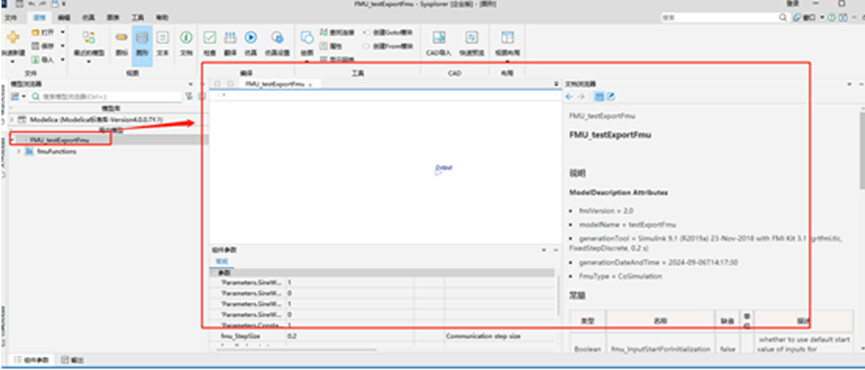
Task: Open the dropdown arrow next to Open
Action: pos(62,33)
